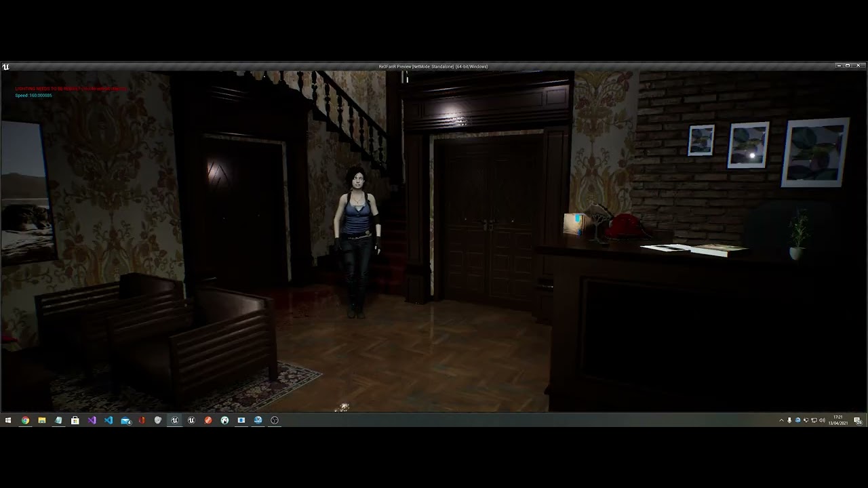Open the orange-red round taskbar icon

208,420
